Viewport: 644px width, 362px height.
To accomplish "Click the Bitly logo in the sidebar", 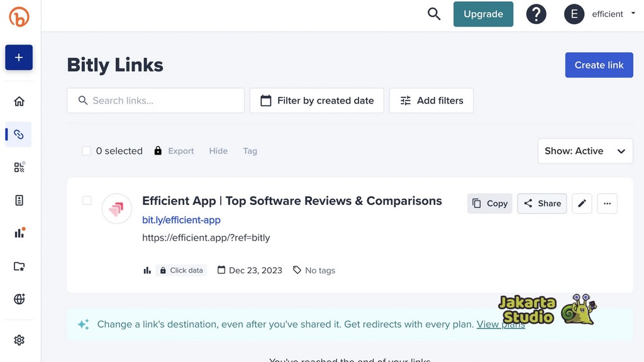I will 19,17.
